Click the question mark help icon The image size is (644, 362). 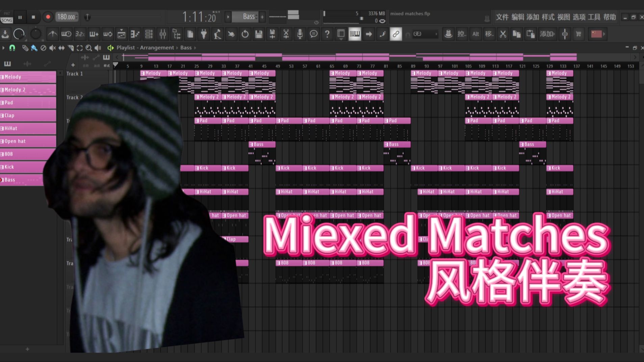[x=327, y=34]
